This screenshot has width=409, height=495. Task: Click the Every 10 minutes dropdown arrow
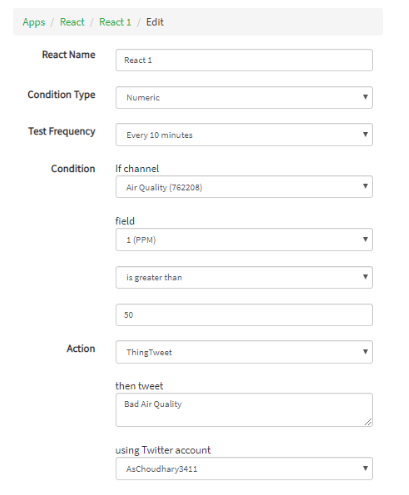[x=365, y=134]
